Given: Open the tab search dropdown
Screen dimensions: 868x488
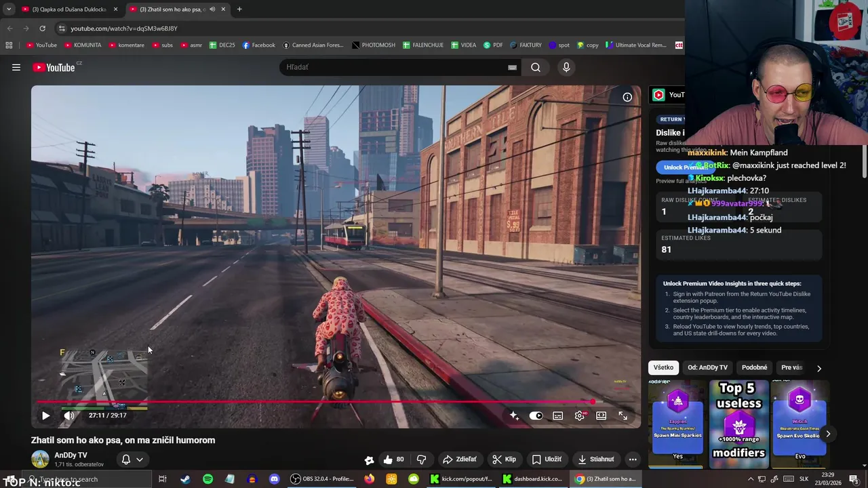Looking at the screenshot, I should 8,9.
